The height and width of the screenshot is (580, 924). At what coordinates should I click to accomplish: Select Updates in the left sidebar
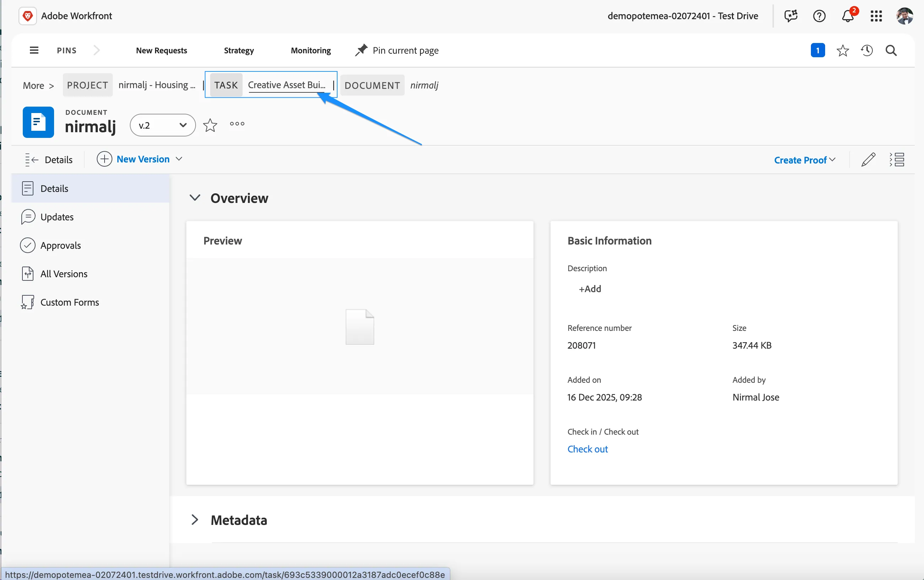click(x=91, y=216)
